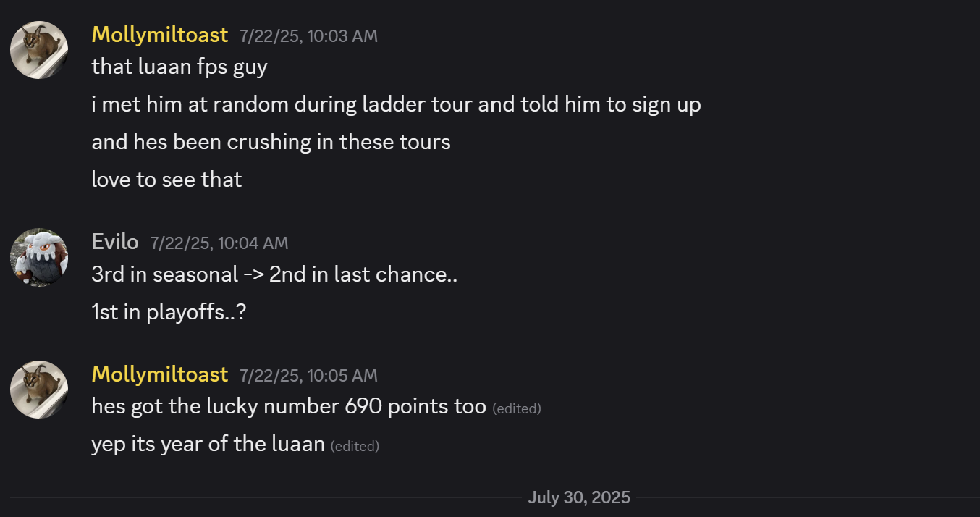
Task: Click the edited label after "690 points too"
Action: click(516, 408)
